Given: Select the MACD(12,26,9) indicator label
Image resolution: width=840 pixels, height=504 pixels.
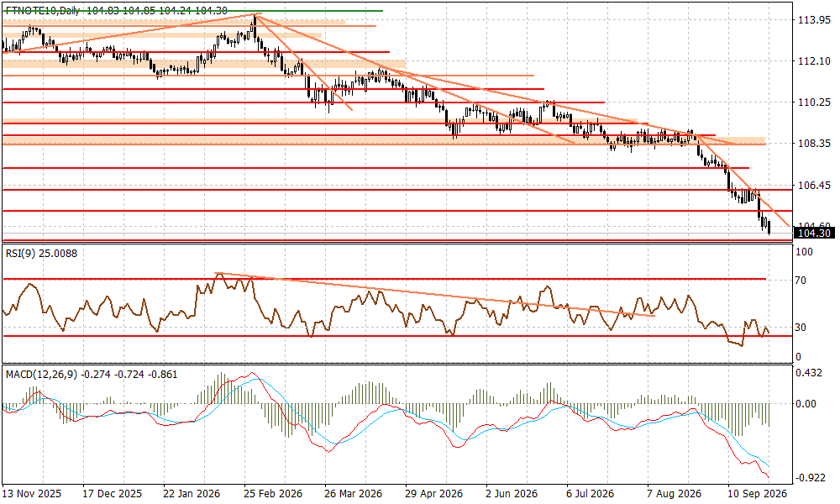Looking at the screenshot, I should [x=92, y=375].
